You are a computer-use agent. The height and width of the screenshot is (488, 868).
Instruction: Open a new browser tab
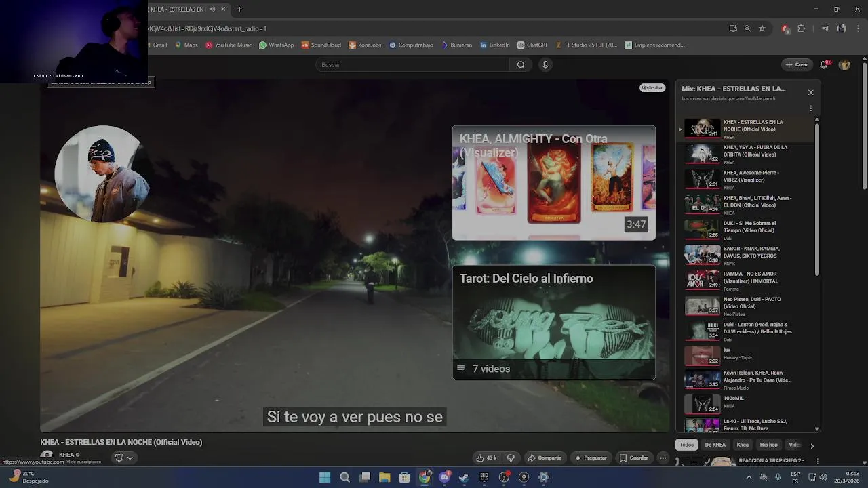point(239,9)
